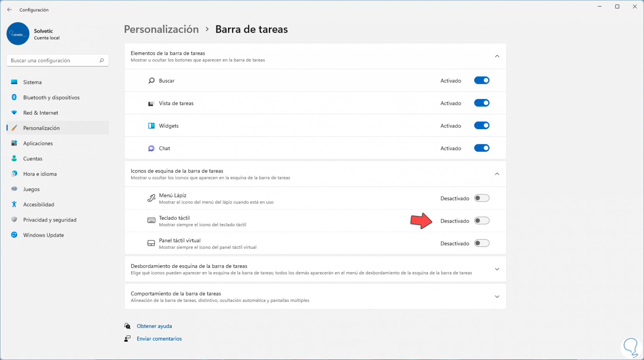Click the Red & Internet wifi icon
Screen dimensions: 644x360
tap(14, 113)
